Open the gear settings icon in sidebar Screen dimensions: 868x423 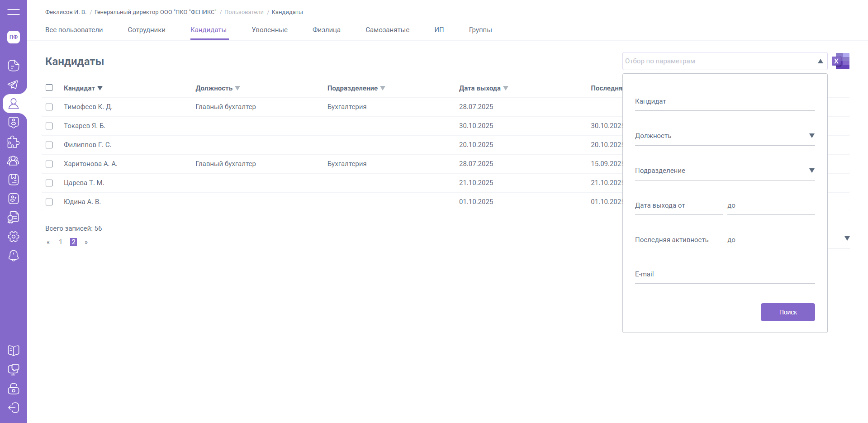tap(14, 237)
